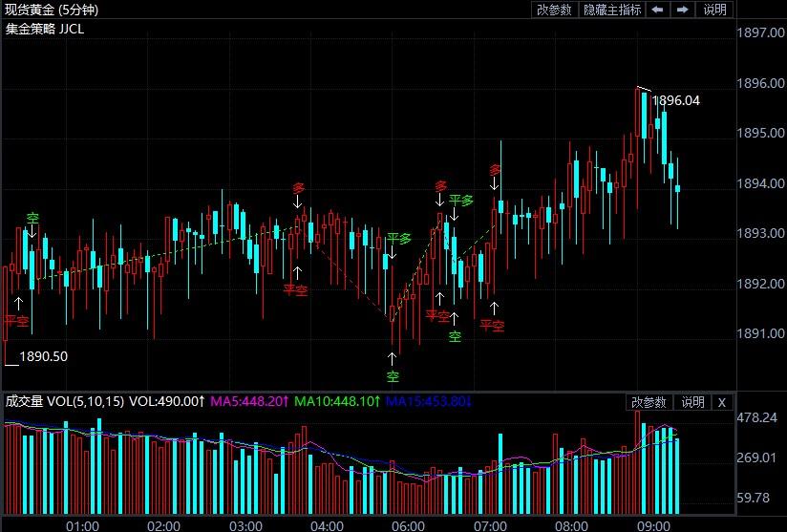The height and width of the screenshot is (532, 787).
Task: Click the 现货黄金 (5分钟) chart title
Action: tap(52, 10)
